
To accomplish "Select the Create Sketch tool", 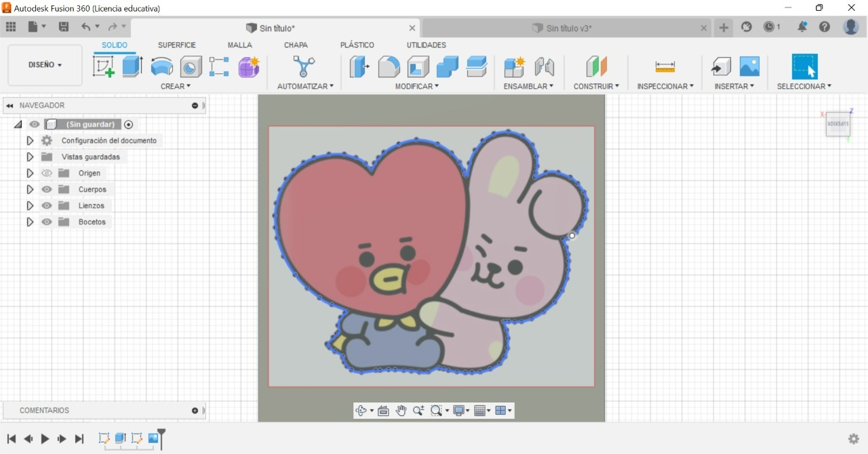I will pyautogui.click(x=104, y=66).
